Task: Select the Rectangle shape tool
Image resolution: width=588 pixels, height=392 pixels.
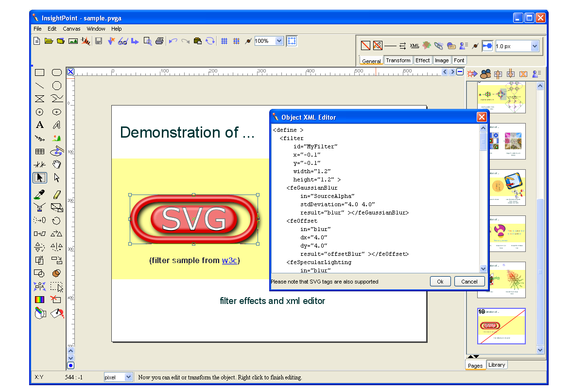Action: 40,72
